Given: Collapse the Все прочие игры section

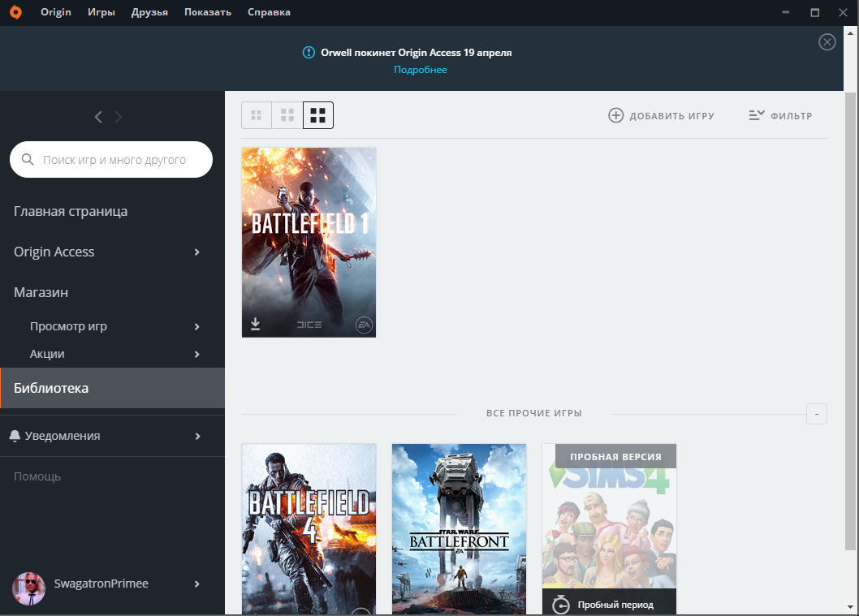Looking at the screenshot, I should [816, 414].
